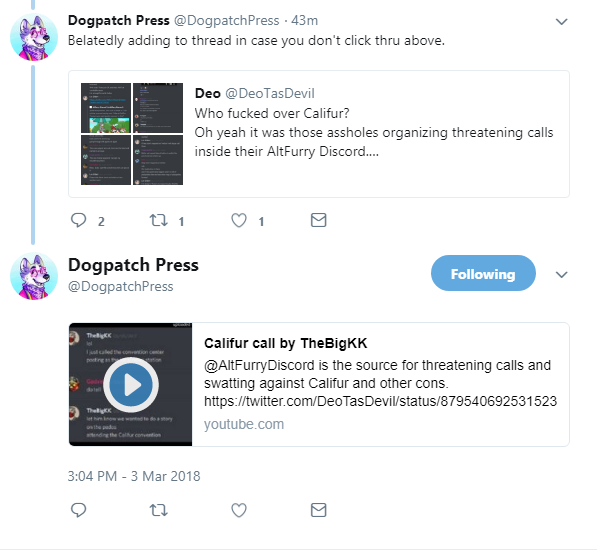Reply to the Califur call tweet
This screenshot has height=550, width=597.
pos(79,510)
